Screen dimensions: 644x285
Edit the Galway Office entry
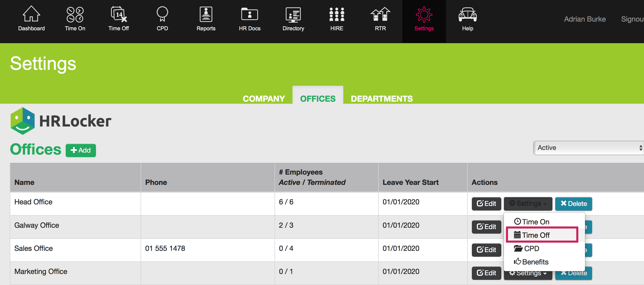click(486, 227)
